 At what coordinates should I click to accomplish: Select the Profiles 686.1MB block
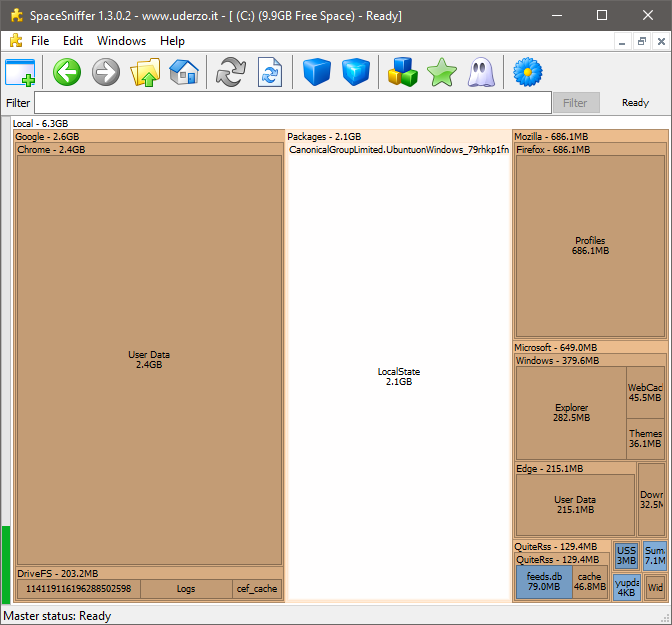coord(590,246)
